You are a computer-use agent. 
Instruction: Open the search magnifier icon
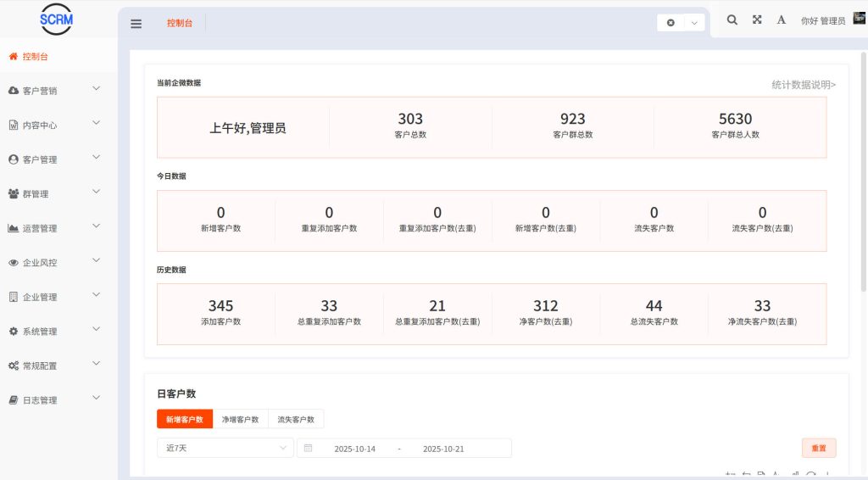point(732,20)
